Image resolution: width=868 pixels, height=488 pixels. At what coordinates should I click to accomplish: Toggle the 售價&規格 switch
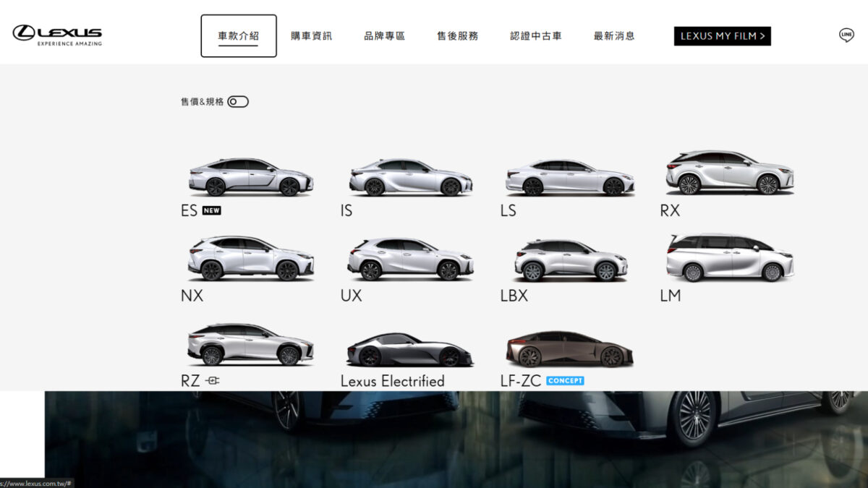tap(238, 102)
